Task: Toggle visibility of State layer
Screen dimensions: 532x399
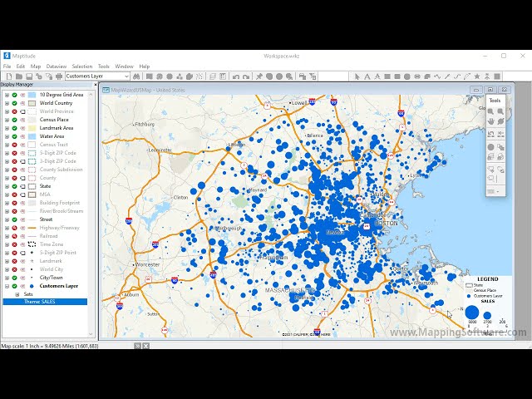Action: [x=15, y=186]
